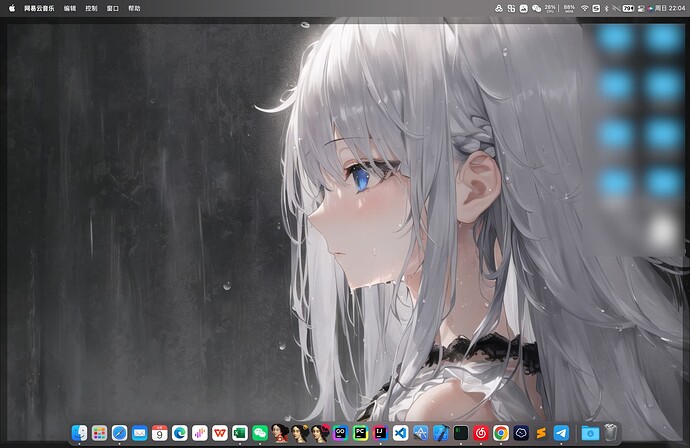Open the App Store from dock

tap(421, 433)
